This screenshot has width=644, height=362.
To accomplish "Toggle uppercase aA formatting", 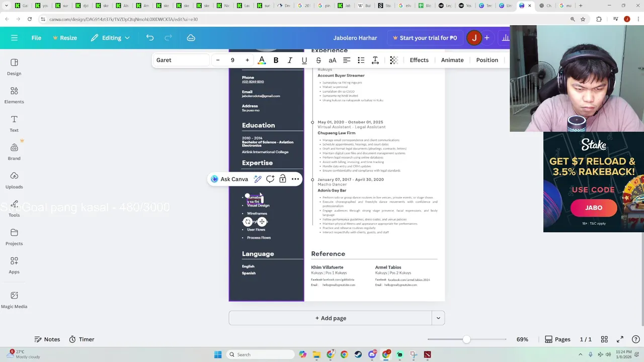I will pyautogui.click(x=333, y=60).
